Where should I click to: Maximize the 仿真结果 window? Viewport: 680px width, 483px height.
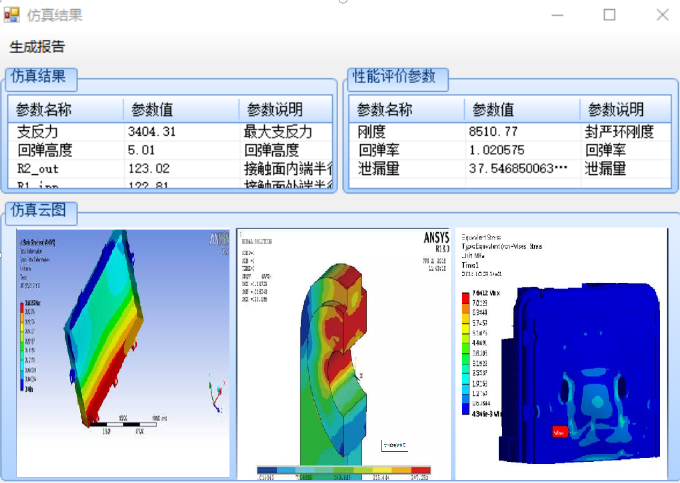click(x=609, y=15)
